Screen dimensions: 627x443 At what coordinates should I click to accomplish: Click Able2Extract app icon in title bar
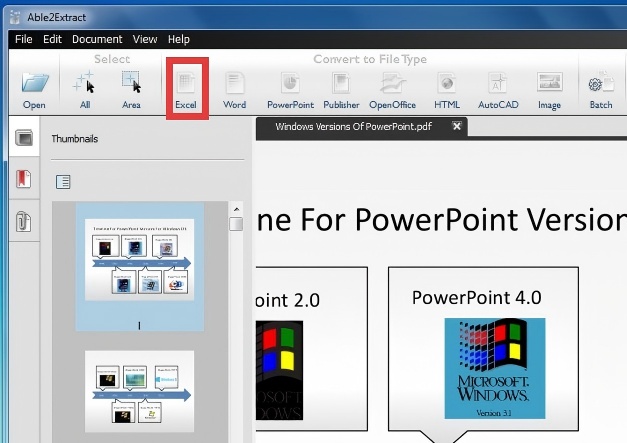15,17
